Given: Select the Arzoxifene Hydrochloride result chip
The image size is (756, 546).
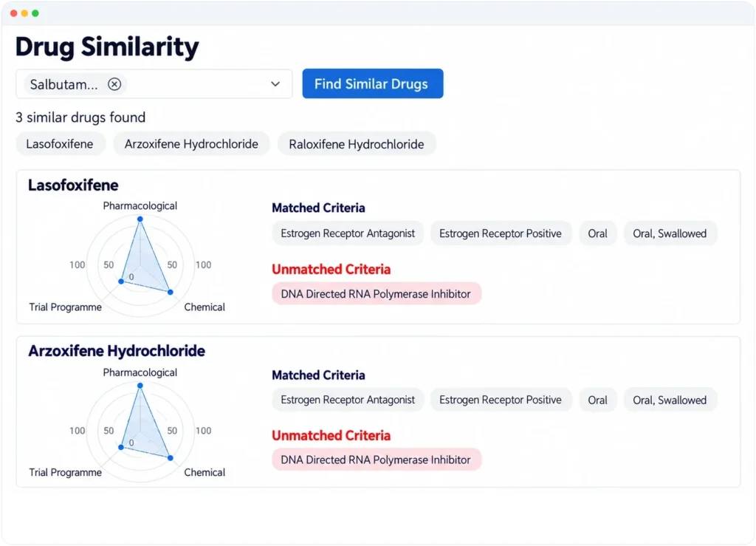Looking at the screenshot, I should click(x=191, y=144).
